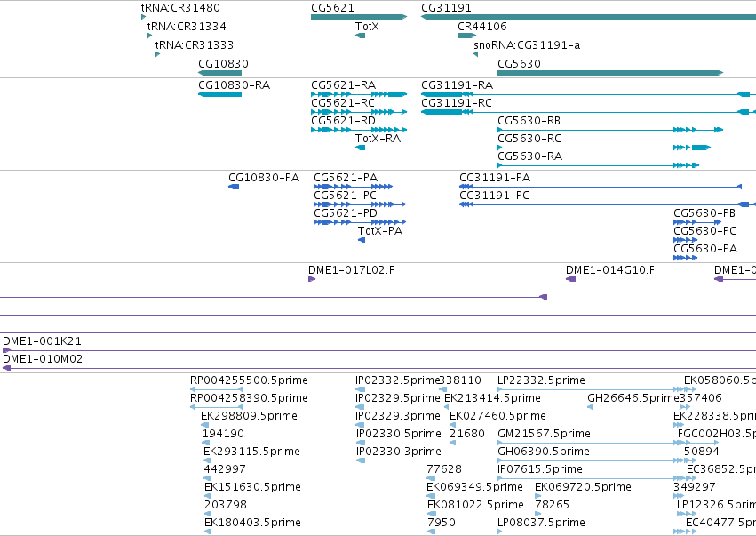Click EK180403.5prime EST label
Screen dimensions: 756x536
coord(252,523)
